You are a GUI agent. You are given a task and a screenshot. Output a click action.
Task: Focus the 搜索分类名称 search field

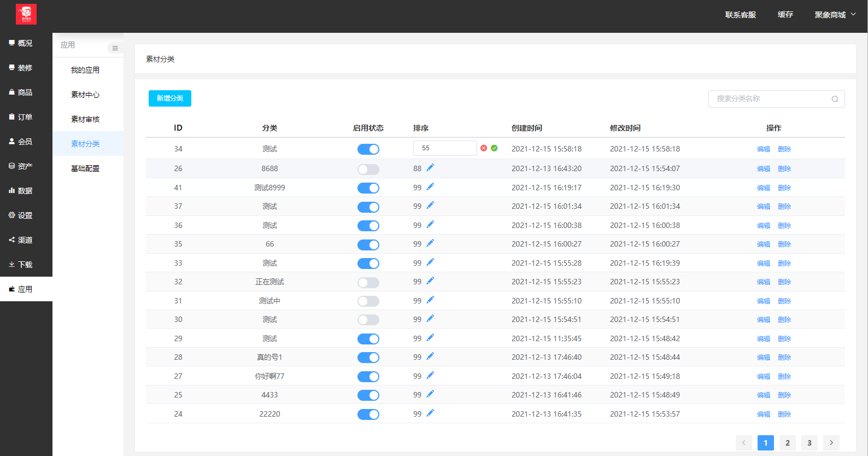tap(777, 99)
